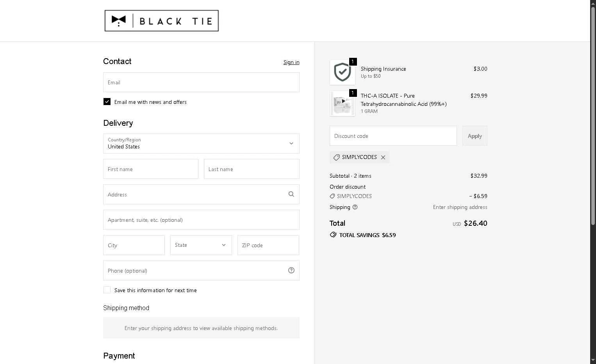Focus the Apartment, suite, etc. field
Viewport: 596px width, 364px height.
[x=201, y=220]
